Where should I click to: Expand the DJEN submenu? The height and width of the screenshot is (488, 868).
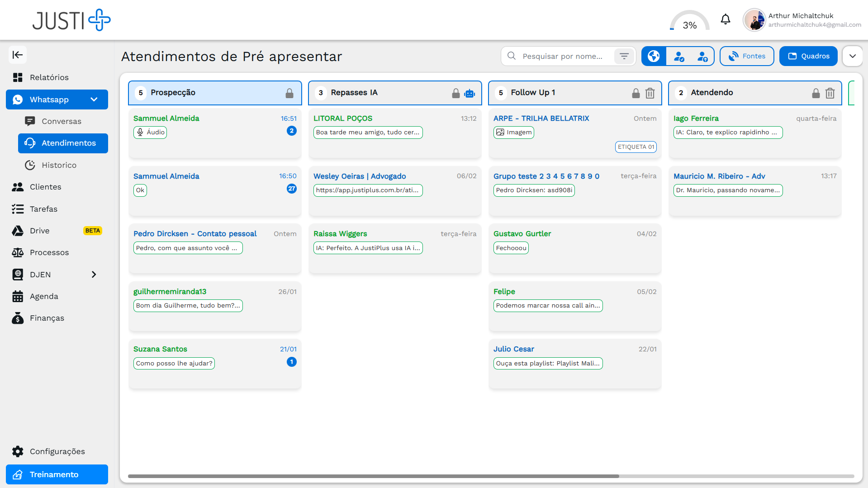pos(94,275)
